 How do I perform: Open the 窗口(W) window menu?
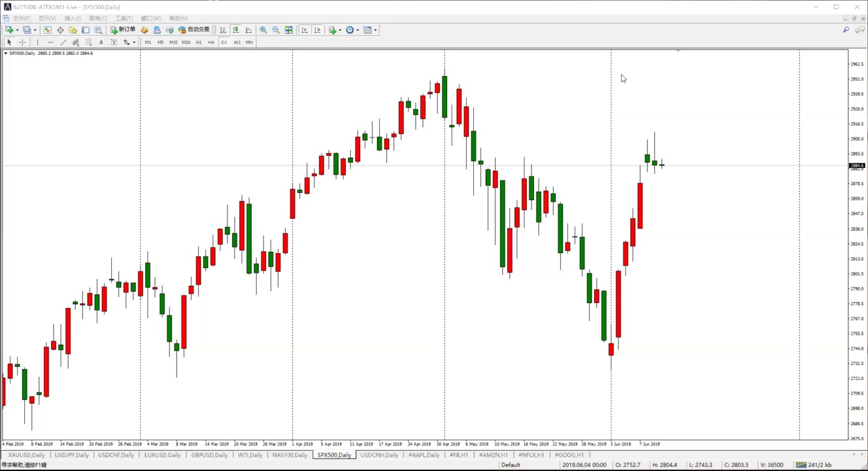pyautogui.click(x=151, y=18)
